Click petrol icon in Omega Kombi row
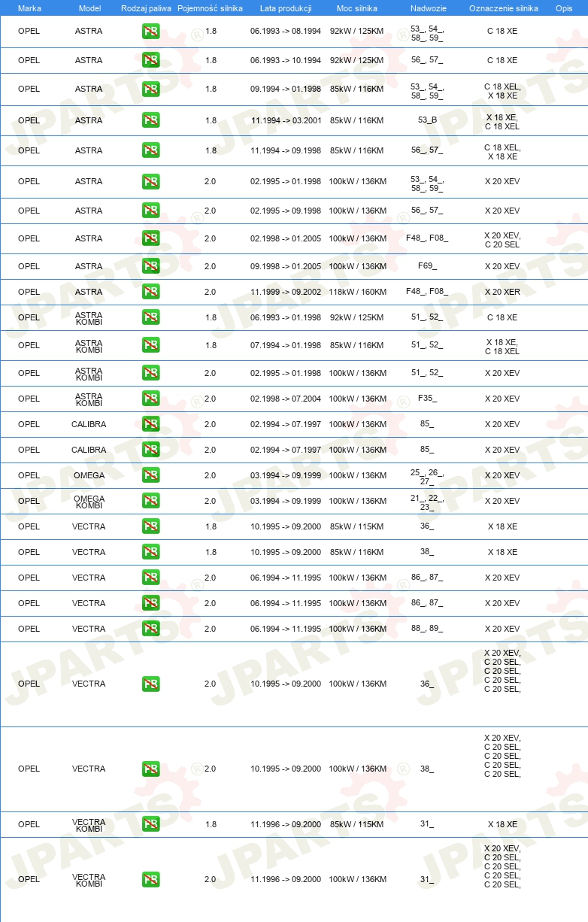Viewport: 588px width, 922px height. [x=150, y=501]
